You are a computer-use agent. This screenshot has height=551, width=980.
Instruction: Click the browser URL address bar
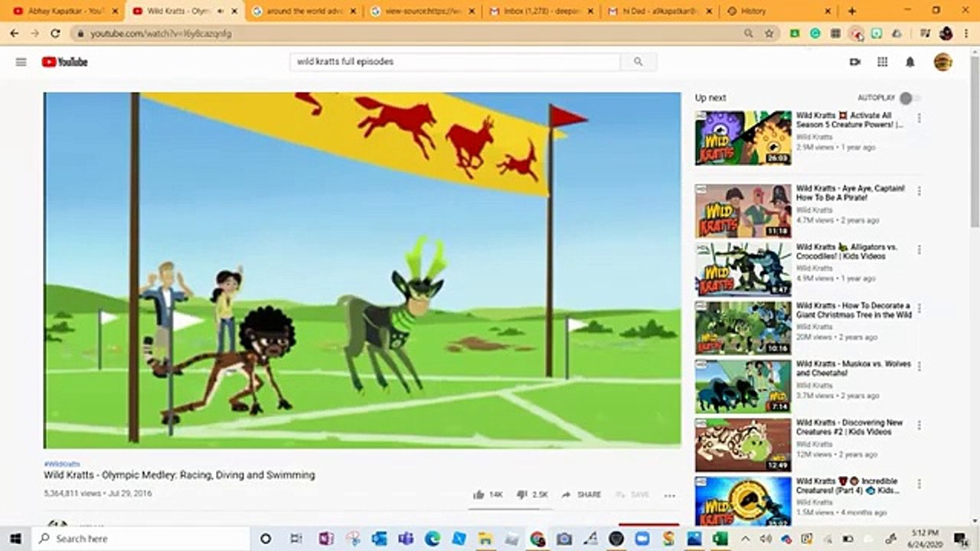click(413, 34)
